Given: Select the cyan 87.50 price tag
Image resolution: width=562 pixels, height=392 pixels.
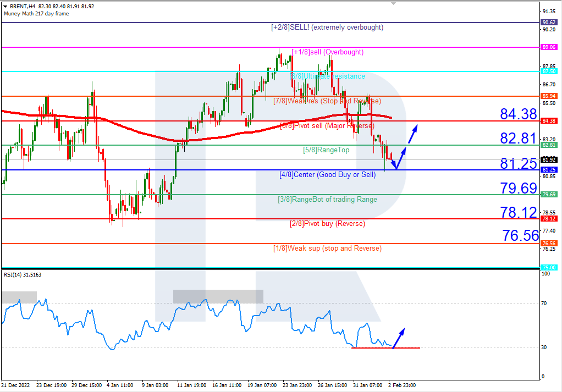Looking at the screenshot, I should (x=548, y=71).
